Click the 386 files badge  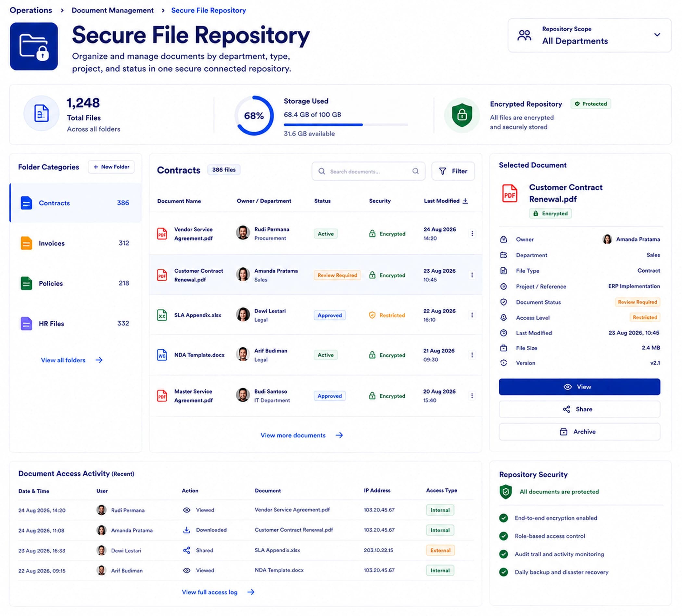[x=224, y=170]
